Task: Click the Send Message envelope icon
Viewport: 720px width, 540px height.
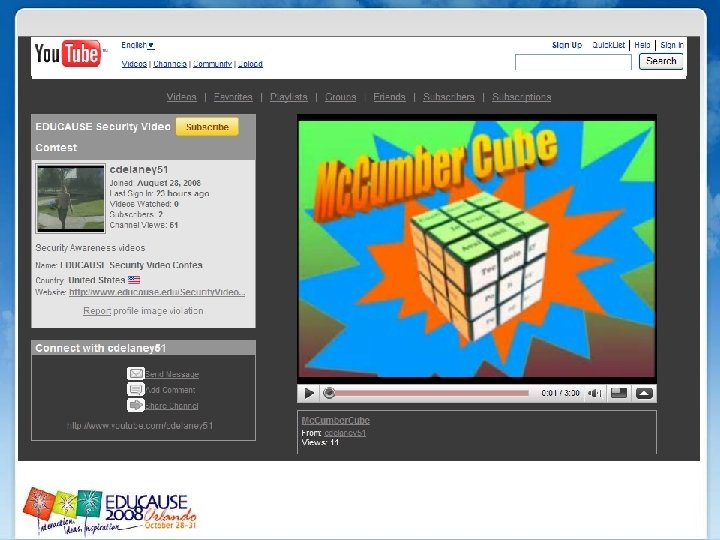Action: 135,373
